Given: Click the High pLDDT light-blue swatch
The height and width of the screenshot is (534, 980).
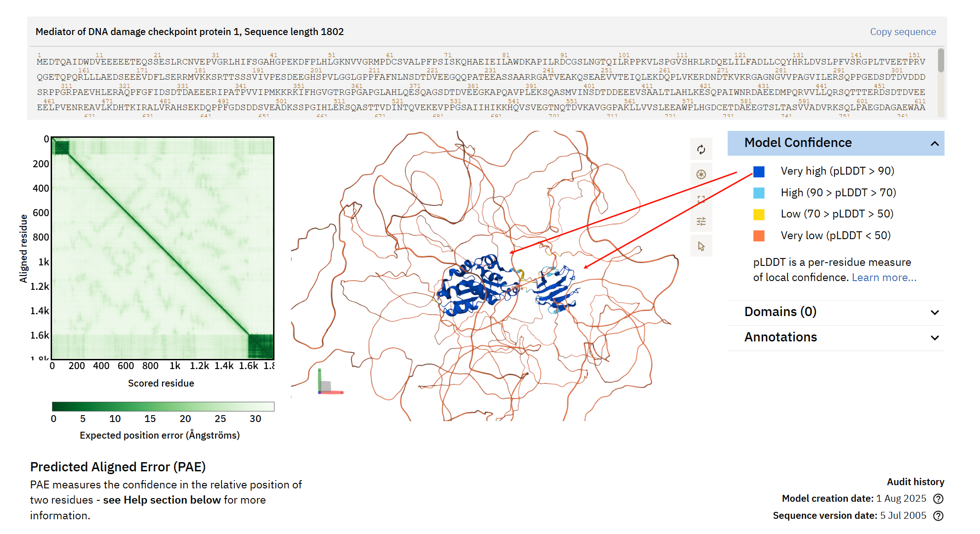Looking at the screenshot, I should click(759, 193).
